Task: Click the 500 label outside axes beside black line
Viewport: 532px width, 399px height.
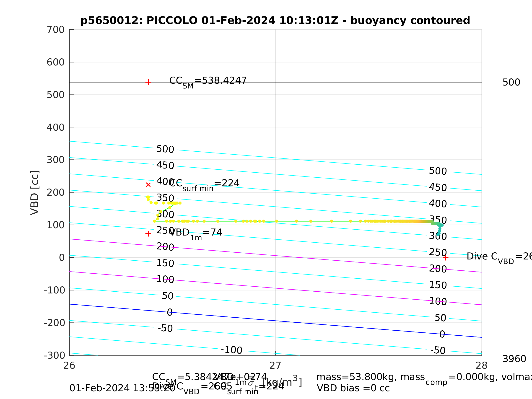Action: coord(511,82)
